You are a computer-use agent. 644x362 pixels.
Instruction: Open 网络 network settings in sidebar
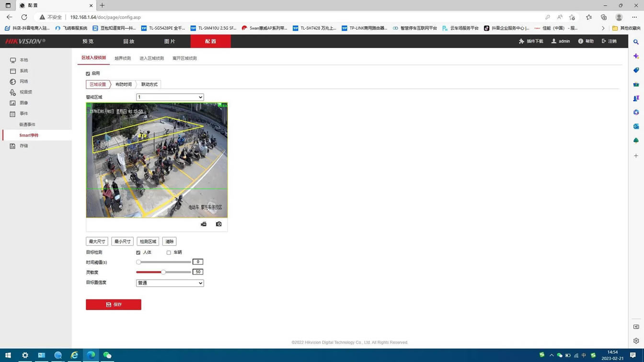(23, 81)
